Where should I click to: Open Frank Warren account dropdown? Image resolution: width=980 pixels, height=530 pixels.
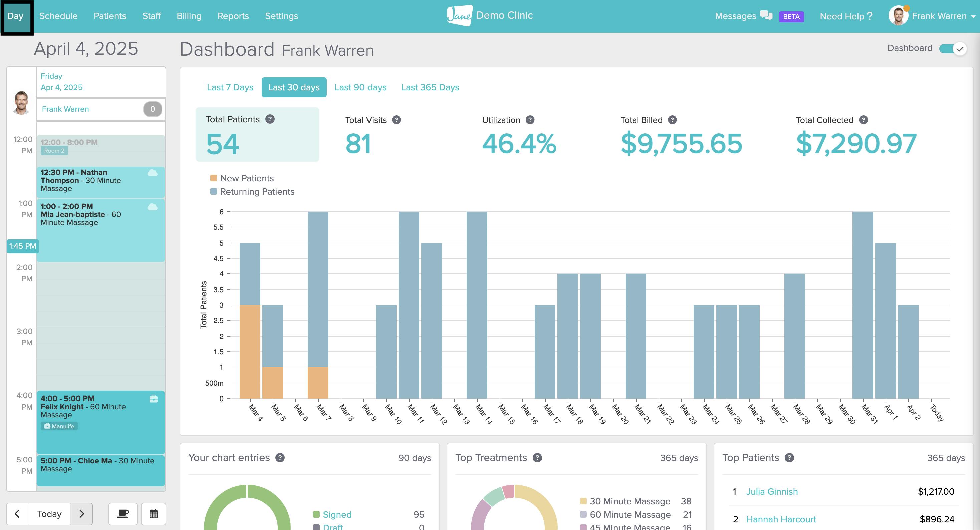(x=943, y=16)
